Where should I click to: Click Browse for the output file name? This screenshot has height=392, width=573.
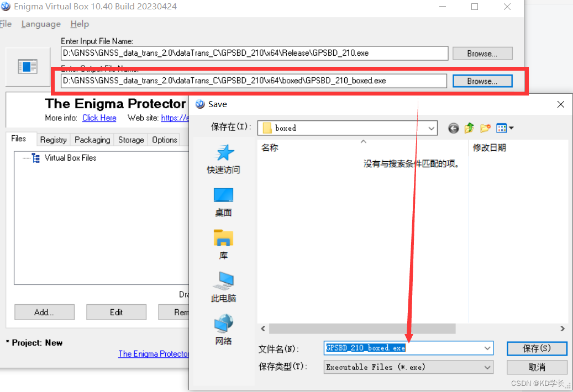tap(482, 81)
